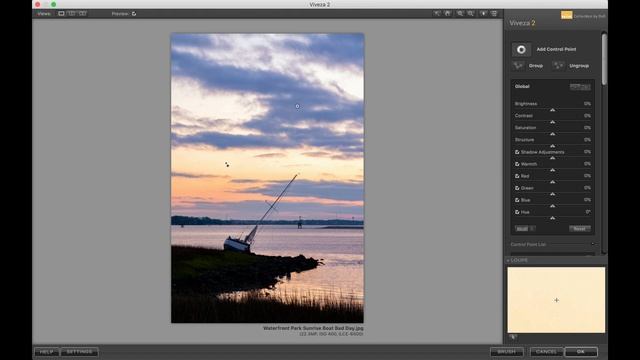
Task: Toggle the Shadow Adjustments checkbox
Action: (x=517, y=152)
